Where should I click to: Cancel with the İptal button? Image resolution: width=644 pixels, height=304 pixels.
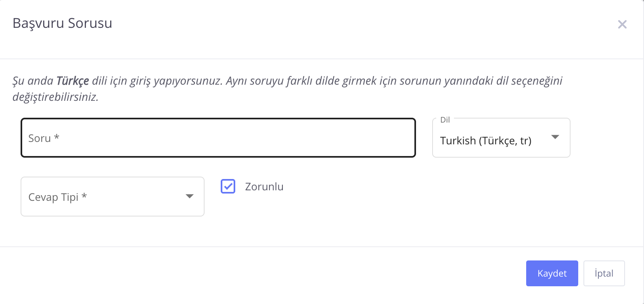[604, 273]
